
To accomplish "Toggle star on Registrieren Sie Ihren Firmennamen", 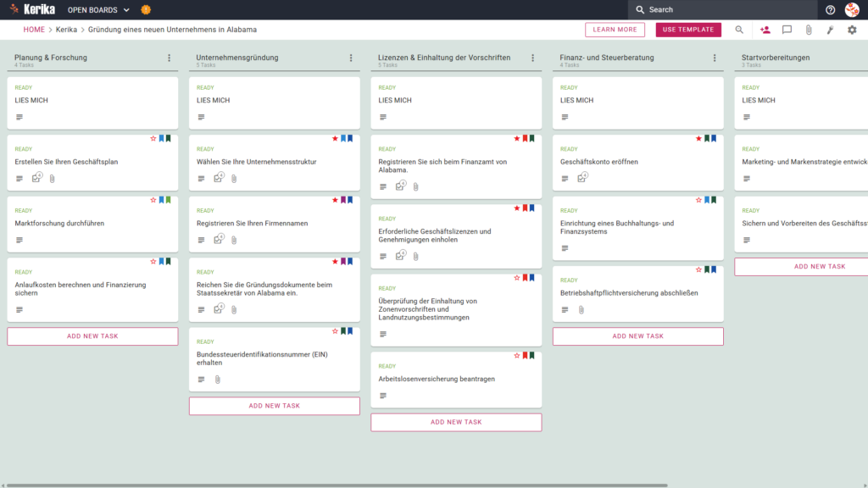I will [335, 200].
